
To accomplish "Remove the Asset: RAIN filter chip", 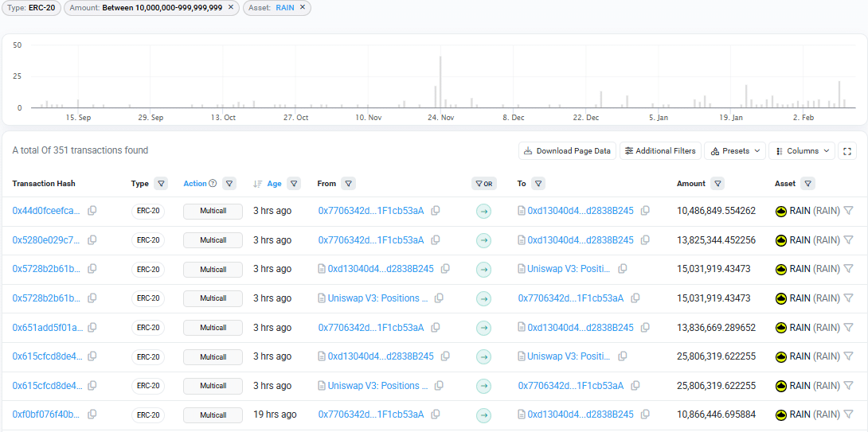I will 303,7.
